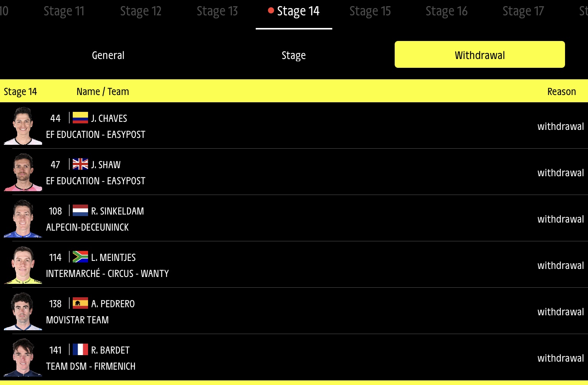Switch to the Stage 15 tab

(x=370, y=11)
